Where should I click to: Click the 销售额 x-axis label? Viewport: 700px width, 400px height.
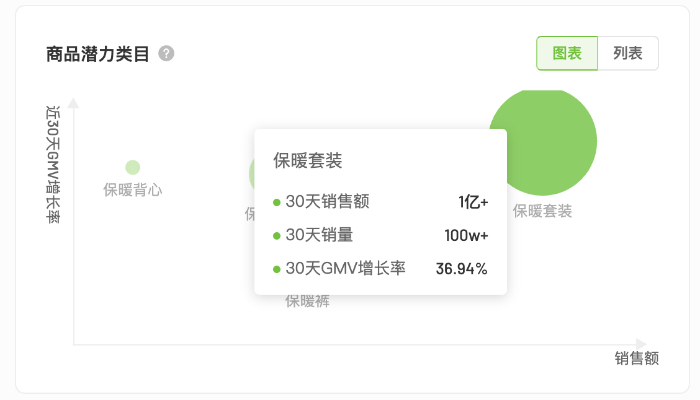click(x=637, y=358)
